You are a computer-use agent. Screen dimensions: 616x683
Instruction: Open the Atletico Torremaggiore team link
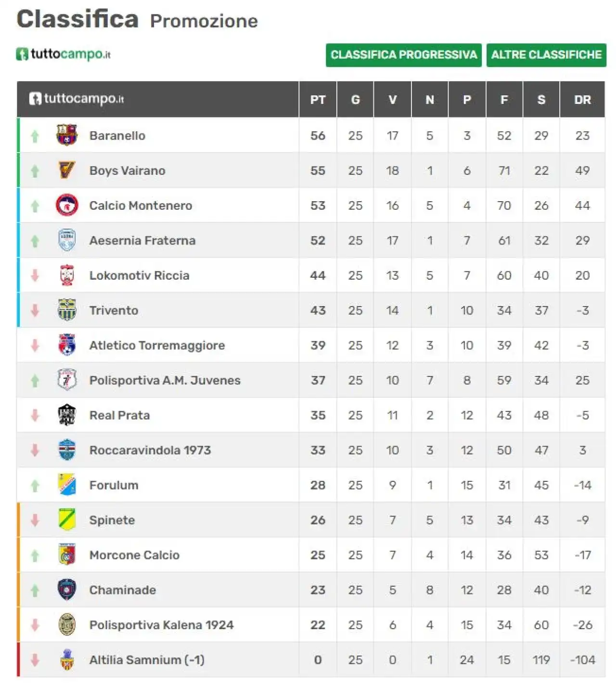(157, 346)
